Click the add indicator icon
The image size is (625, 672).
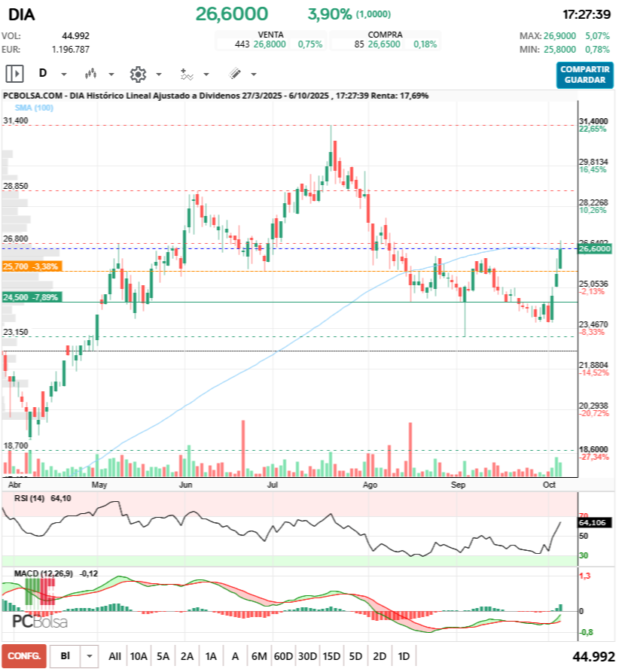coord(186,73)
